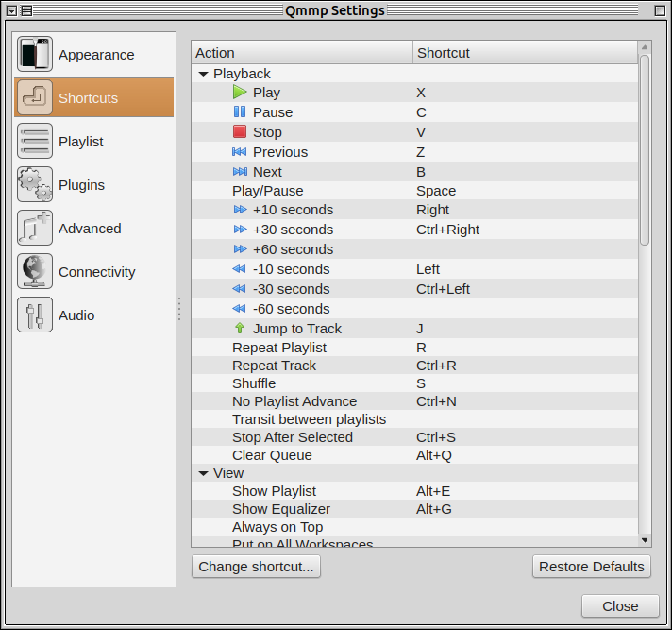Screen dimensions: 672x630
Task: Select the Stop After Selected row
Action: point(414,437)
